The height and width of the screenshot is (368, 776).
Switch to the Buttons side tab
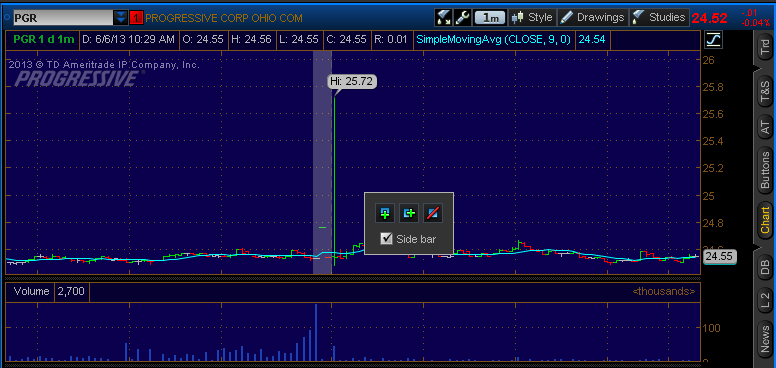click(765, 170)
